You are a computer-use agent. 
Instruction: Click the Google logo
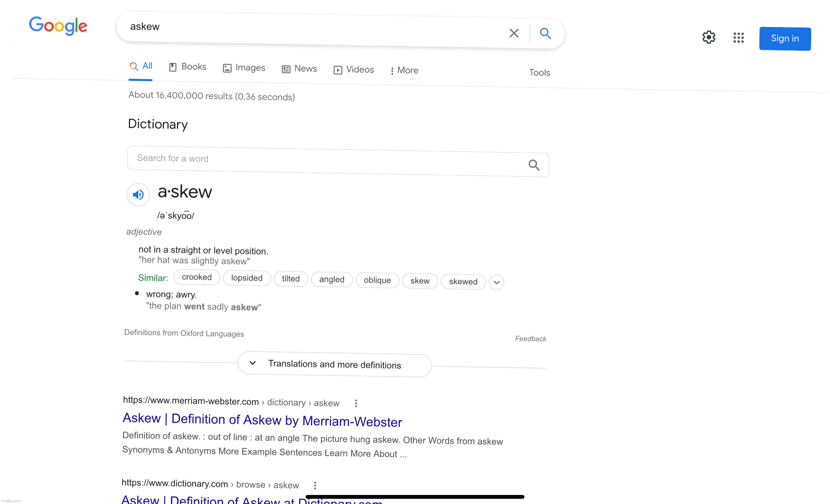[58, 26]
